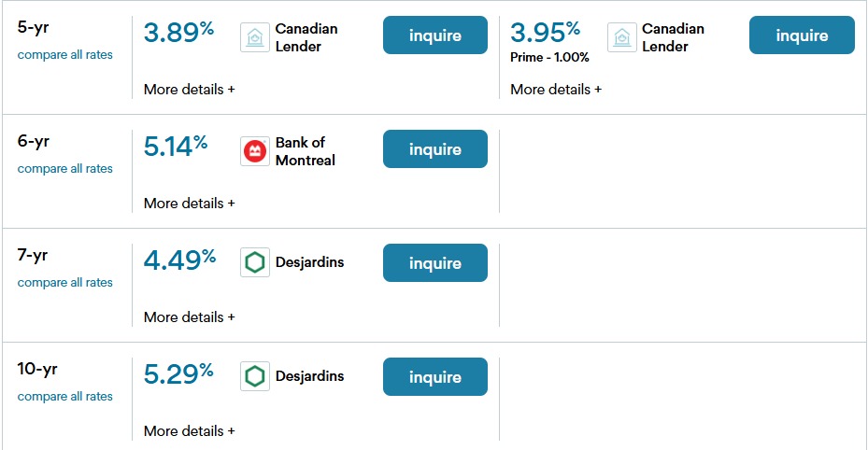868x450 pixels.
Task: Expand More details for Desjardins 10-yr rate
Action: click(x=190, y=431)
